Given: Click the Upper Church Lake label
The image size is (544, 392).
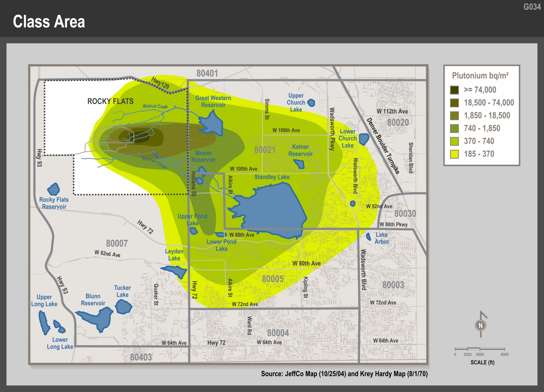Looking at the screenshot, I should click(x=296, y=103).
